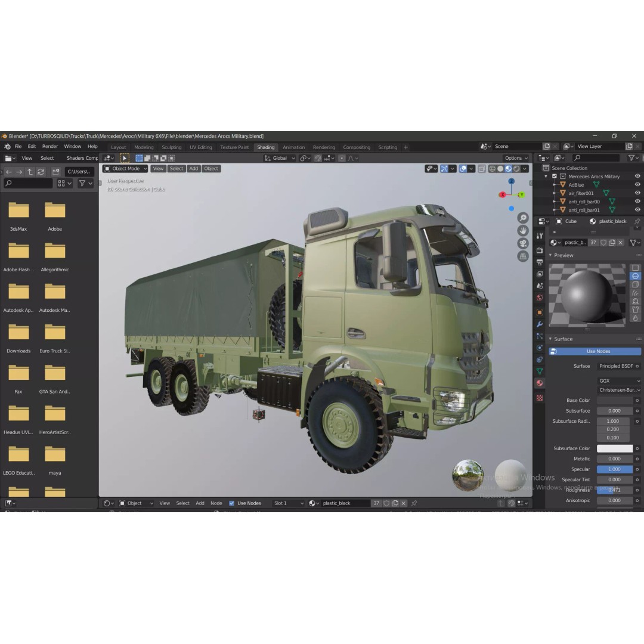Image resolution: width=644 pixels, height=644 pixels.
Task: Click the Subsurface Color swatch
Action: (x=615, y=448)
